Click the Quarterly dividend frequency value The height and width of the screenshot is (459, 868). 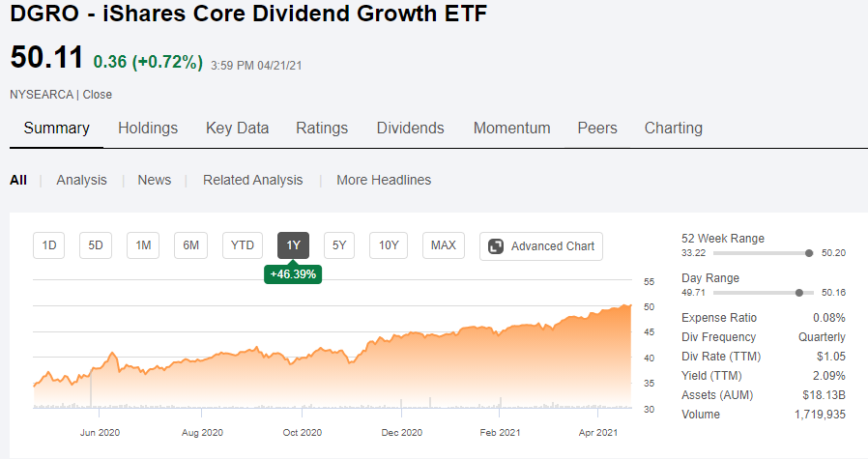coord(822,337)
